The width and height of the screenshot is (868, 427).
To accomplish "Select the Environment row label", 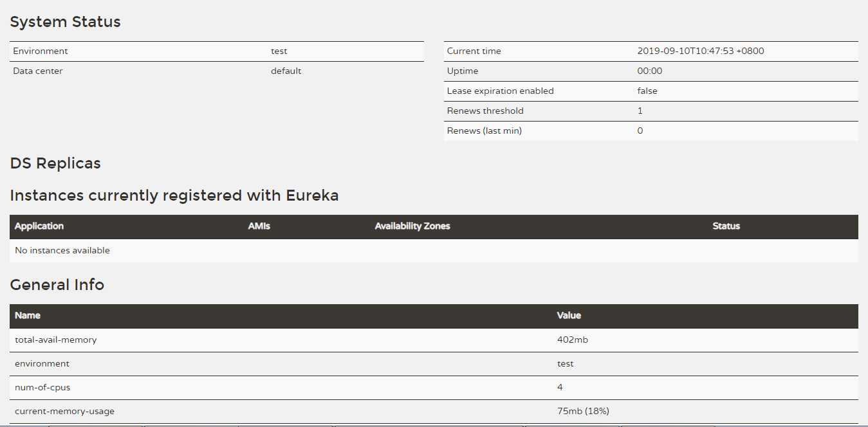I will [40, 51].
